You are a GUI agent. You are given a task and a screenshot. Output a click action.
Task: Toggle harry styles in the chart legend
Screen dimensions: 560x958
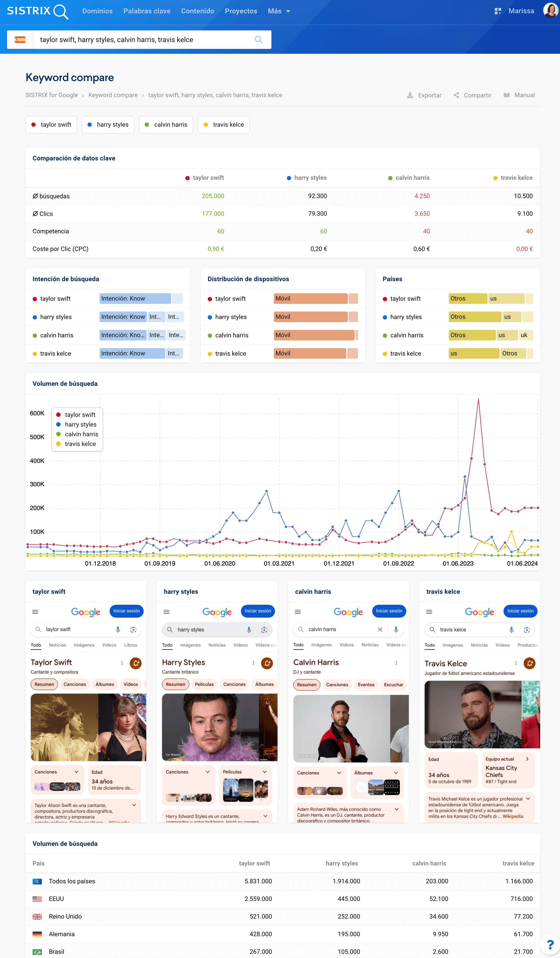coord(80,424)
